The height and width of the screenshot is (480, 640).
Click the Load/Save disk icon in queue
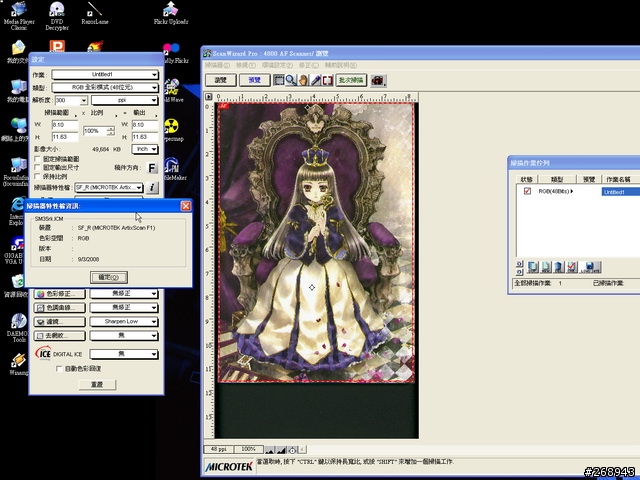click(x=590, y=267)
